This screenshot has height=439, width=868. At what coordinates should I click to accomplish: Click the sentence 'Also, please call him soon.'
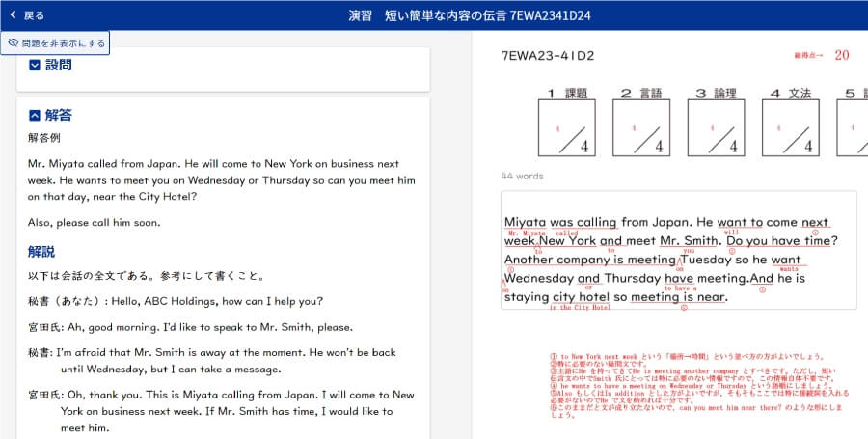pyautogui.click(x=95, y=223)
